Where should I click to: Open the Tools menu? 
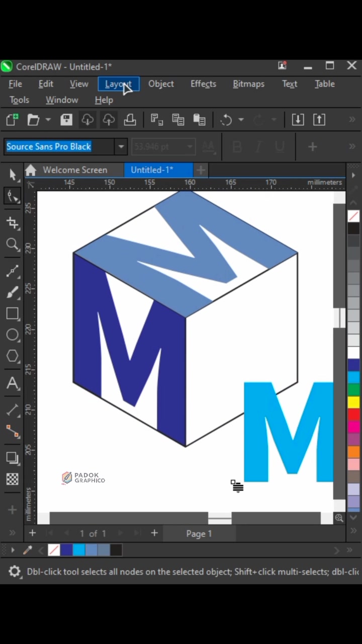click(x=19, y=100)
